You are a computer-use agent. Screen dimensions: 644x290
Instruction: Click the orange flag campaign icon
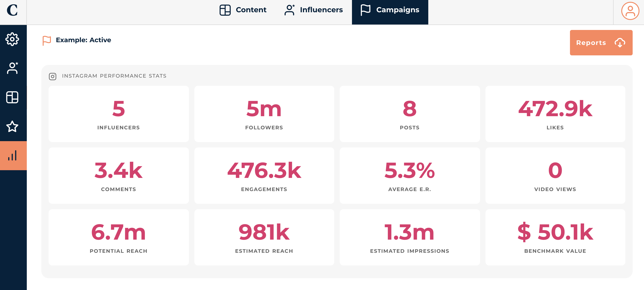(x=47, y=40)
